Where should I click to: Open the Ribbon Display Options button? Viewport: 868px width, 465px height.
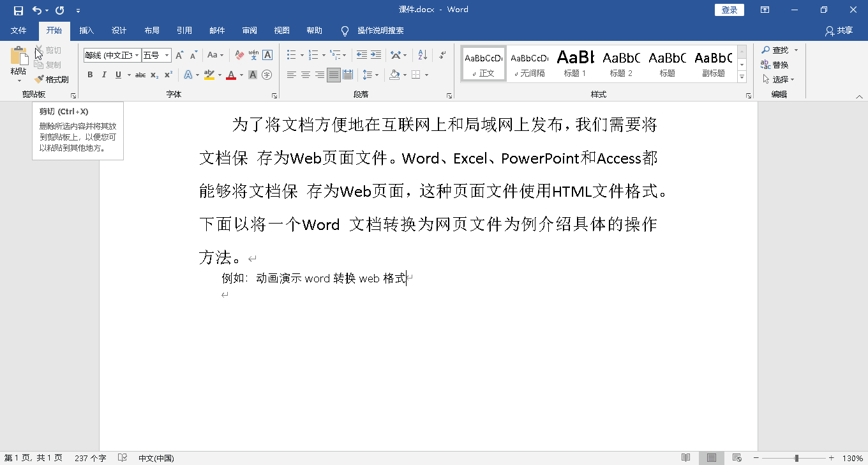tap(765, 10)
